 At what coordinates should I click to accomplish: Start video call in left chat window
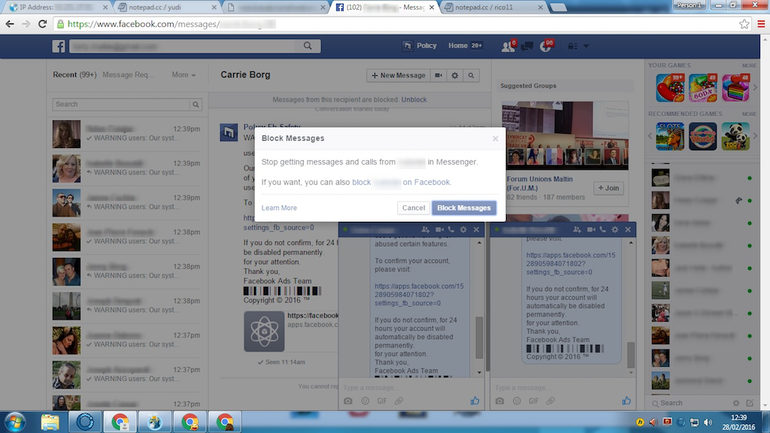(439, 229)
